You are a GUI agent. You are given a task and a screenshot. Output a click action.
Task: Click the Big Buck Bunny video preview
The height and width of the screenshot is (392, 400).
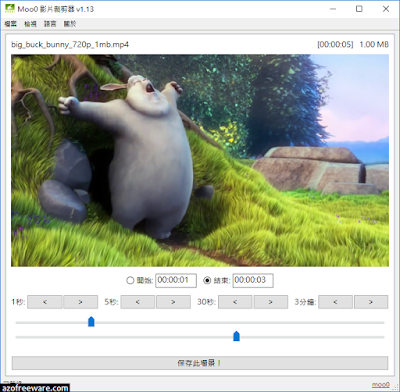[x=200, y=160]
